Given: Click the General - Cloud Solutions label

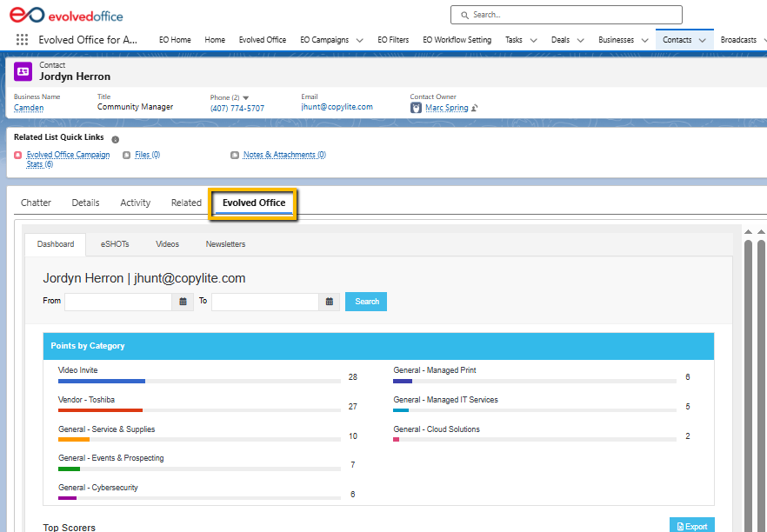Looking at the screenshot, I should tap(437, 429).
